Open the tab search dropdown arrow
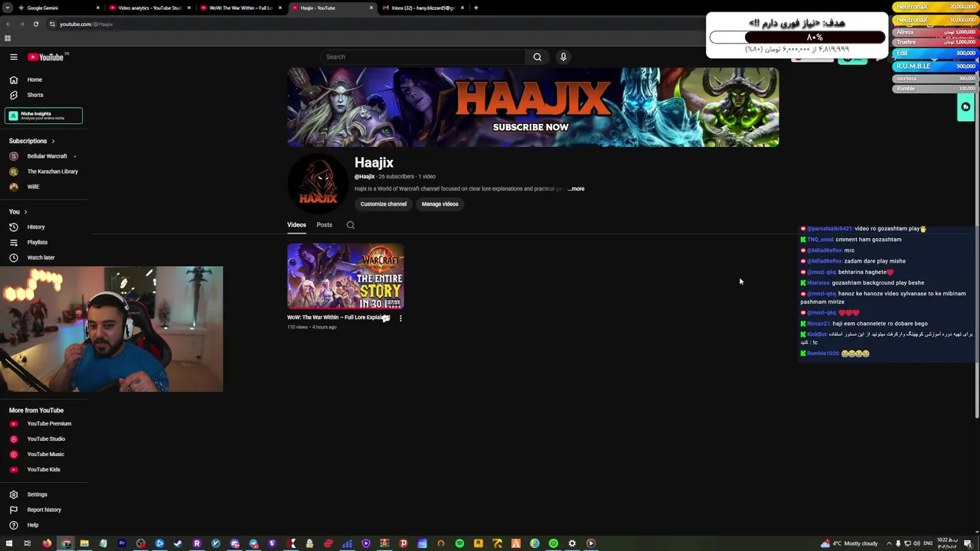 point(7,8)
